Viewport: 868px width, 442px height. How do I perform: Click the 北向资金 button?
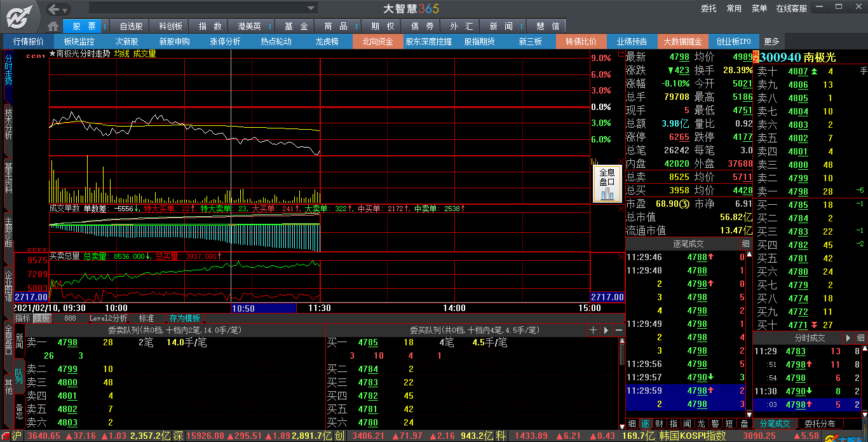[377, 41]
